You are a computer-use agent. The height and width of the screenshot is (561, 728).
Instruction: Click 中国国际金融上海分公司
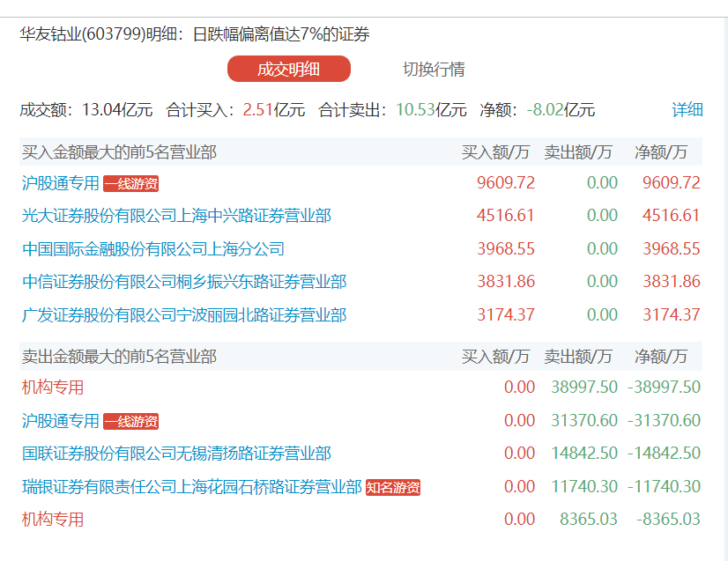(x=153, y=249)
